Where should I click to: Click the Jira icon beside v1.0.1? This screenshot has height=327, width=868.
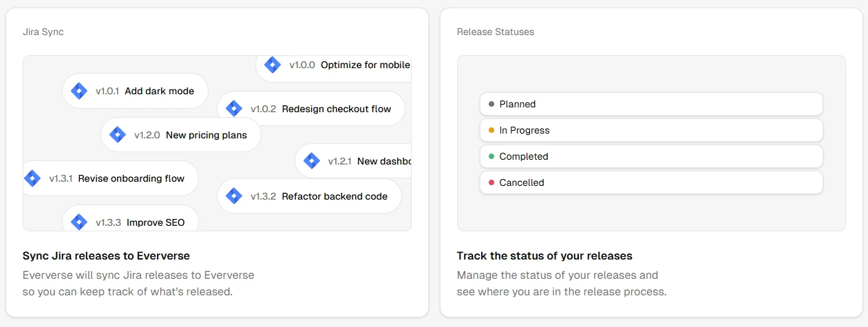pyautogui.click(x=79, y=91)
